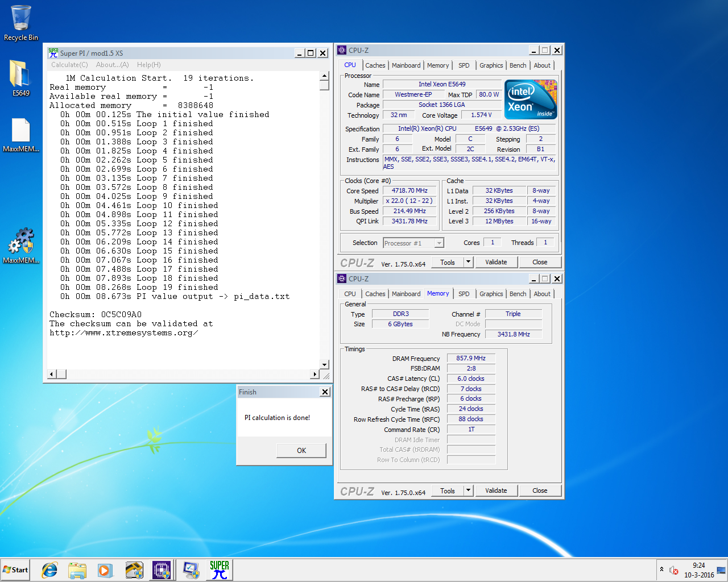Image resolution: width=728 pixels, height=582 pixels.
Task: Click Close button in bottom CPU-Z
Action: point(540,490)
